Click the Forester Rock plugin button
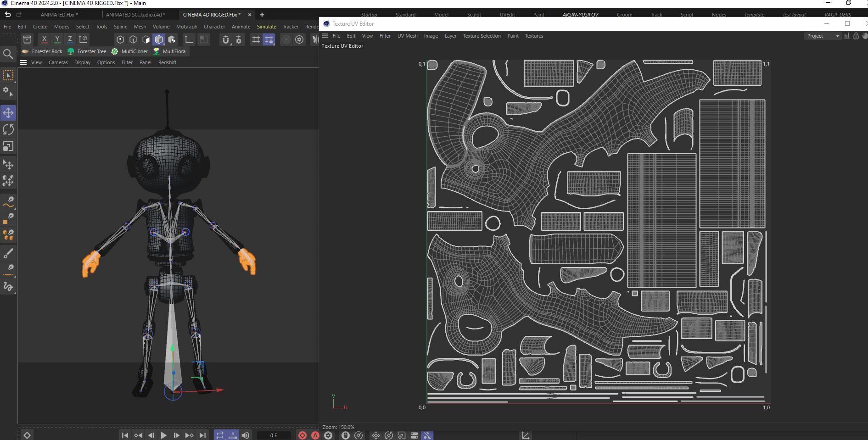The width and height of the screenshot is (868, 440). pos(42,51)
